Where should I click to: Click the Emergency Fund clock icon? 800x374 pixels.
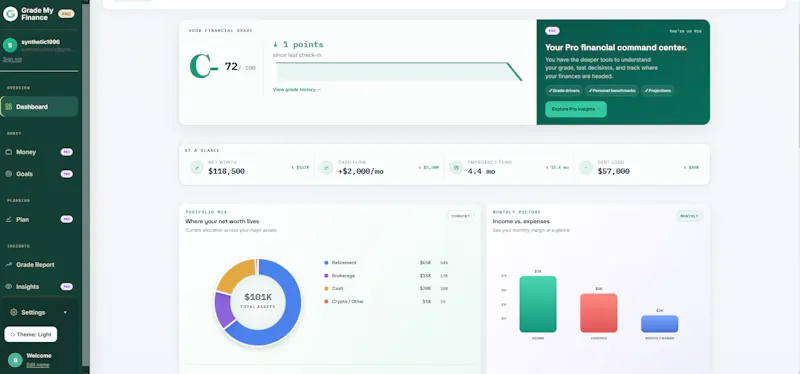click(x=456, y=167)
